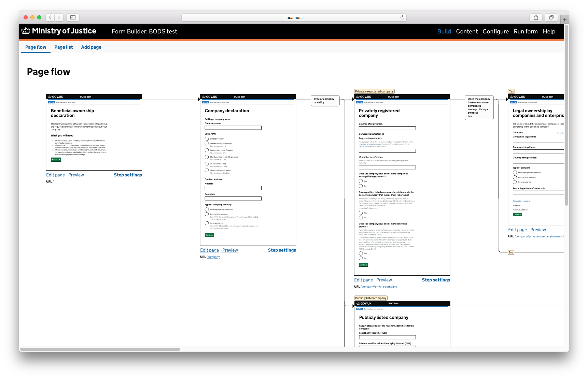Select Community Interest Company radio button
The height and width of the screenshot is (379, 588).
[207, 150]
